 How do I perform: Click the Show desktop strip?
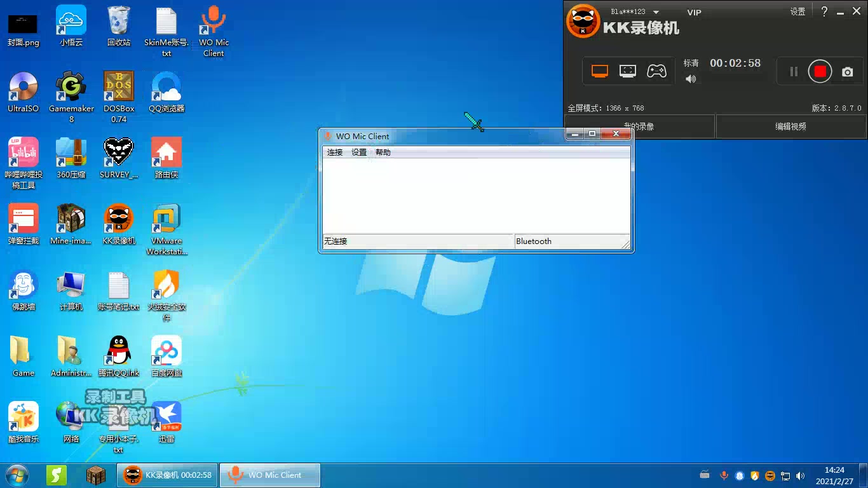point(864,475)
